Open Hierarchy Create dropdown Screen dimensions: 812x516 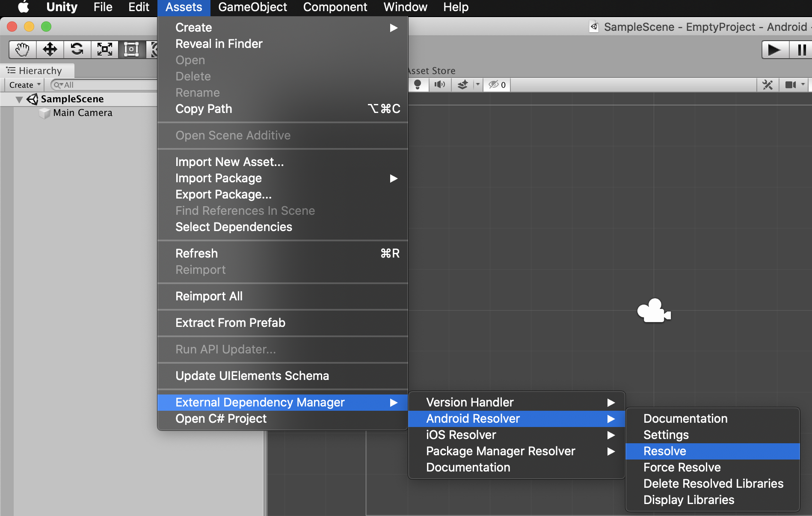coord(25,85)
